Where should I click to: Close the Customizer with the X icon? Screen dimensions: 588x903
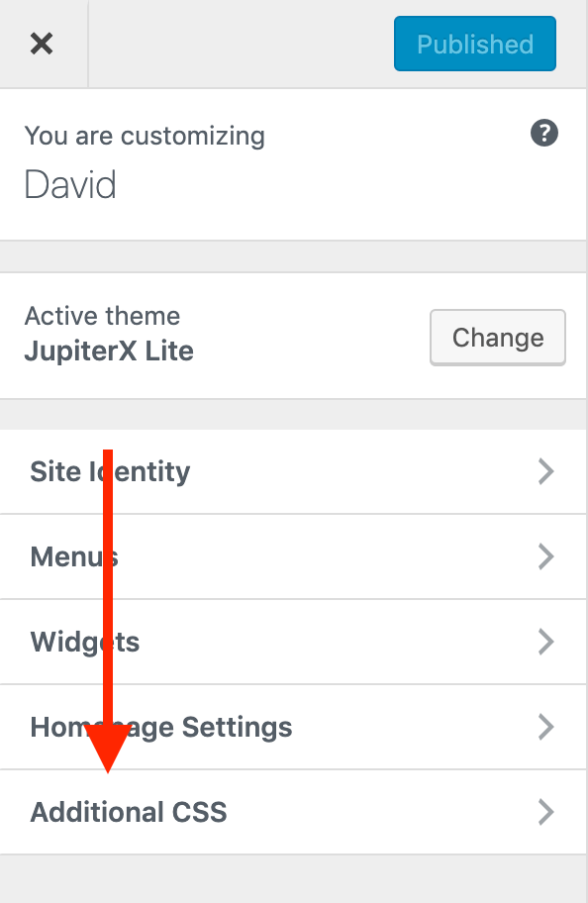43,43
